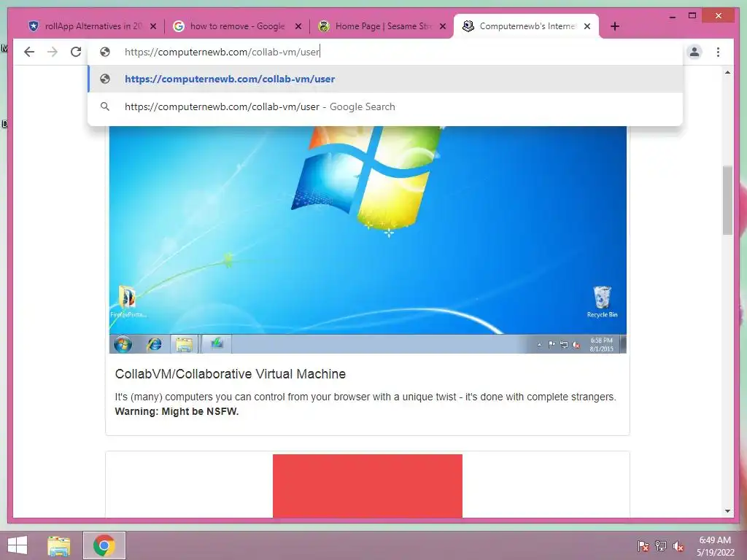Reload the current page
747x560 pixels.
pos(76,52)
